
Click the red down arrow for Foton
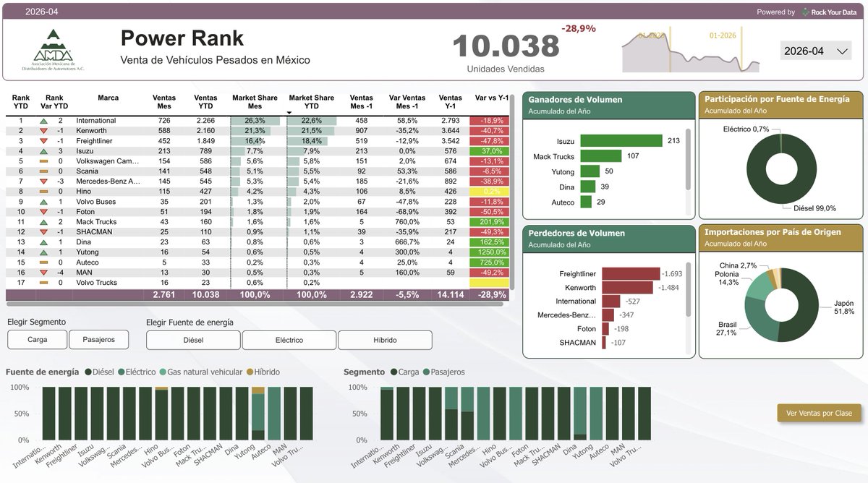pos(43,212)
